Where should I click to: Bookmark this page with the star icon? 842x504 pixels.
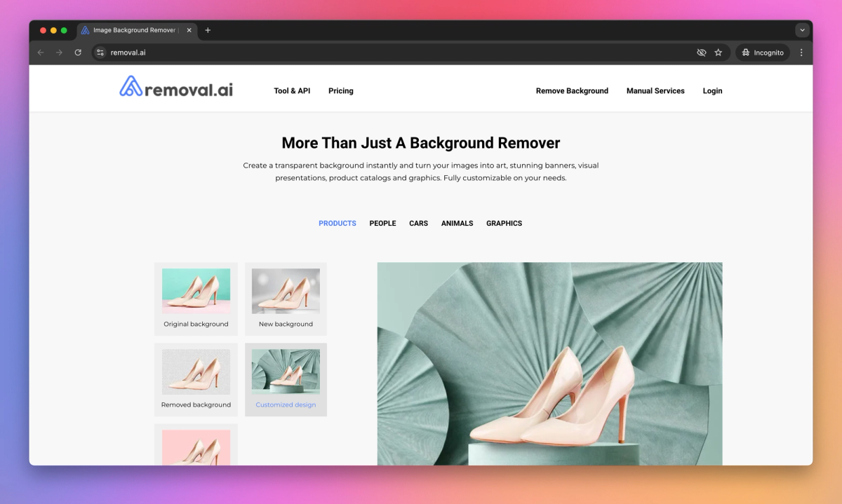pos(719,53)
